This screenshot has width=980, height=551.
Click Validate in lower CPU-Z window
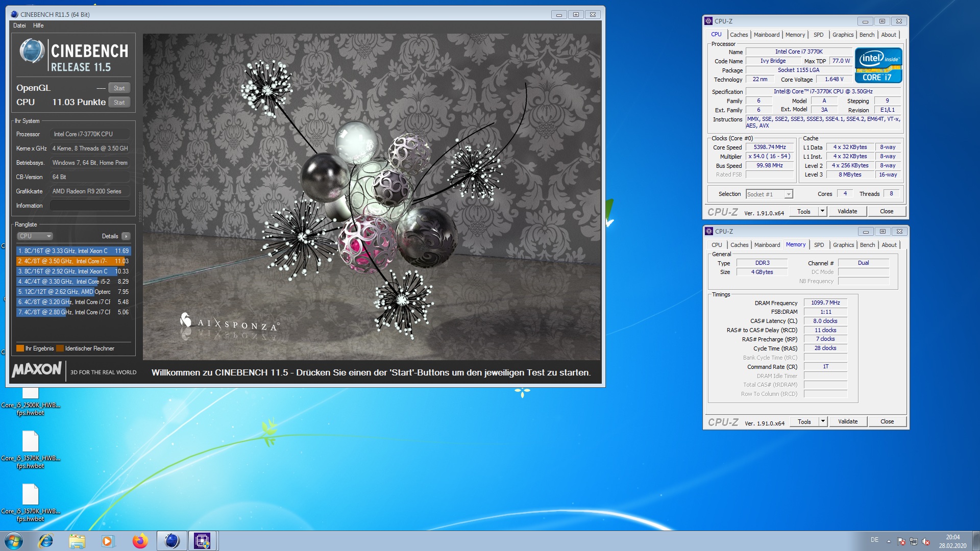(x=848, y=422)
